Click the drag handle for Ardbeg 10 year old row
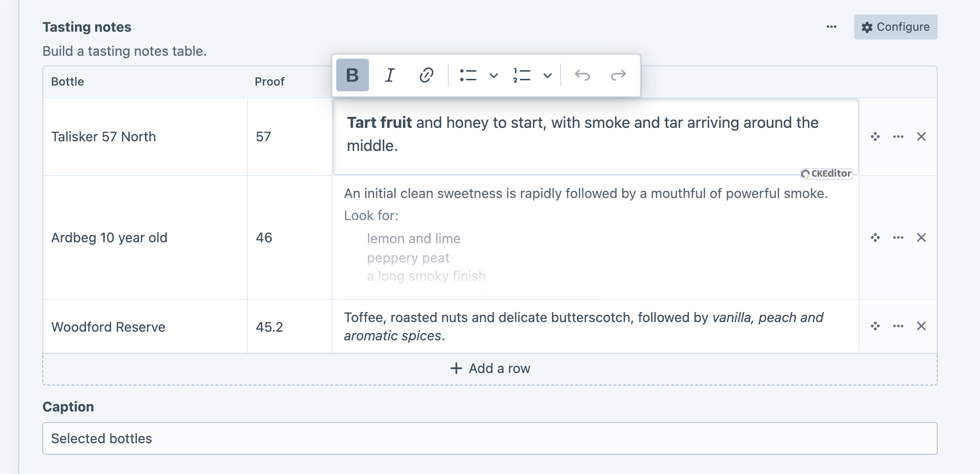Image resolution: width=980 pixels, height=474 pixels. coord(875,237)
